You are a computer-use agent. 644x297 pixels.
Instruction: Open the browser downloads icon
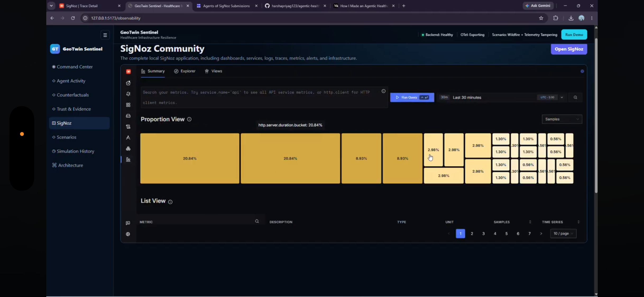click(571, 18)
